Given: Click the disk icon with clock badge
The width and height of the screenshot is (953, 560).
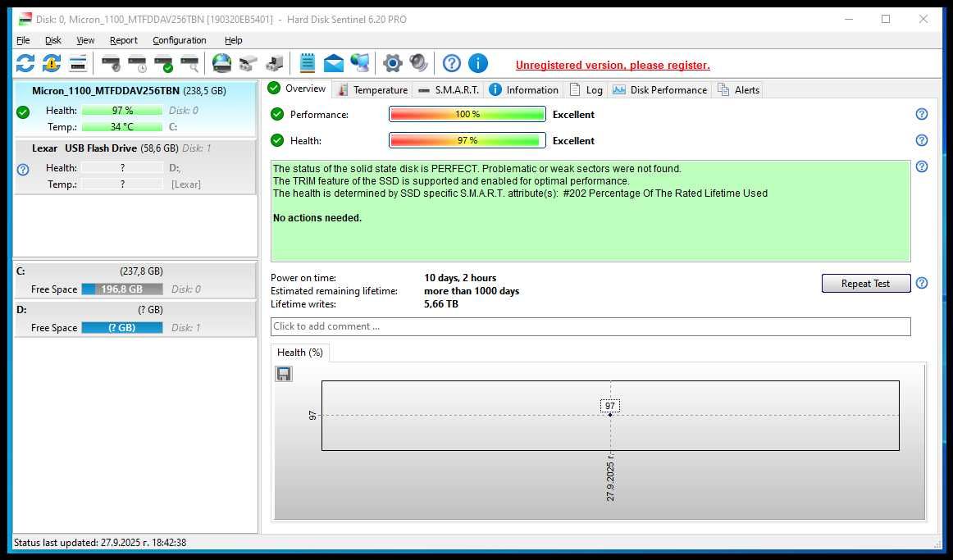Looking at the screenshot, I should click(137, 63).
